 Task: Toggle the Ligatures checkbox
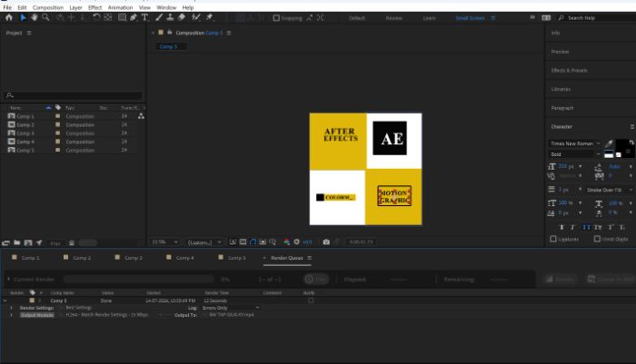[x=553, y=239]
